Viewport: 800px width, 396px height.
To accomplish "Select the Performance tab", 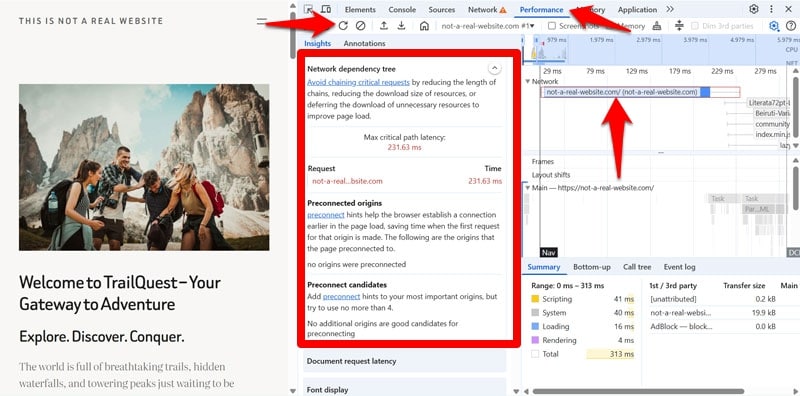I will [x=541, y=9].
